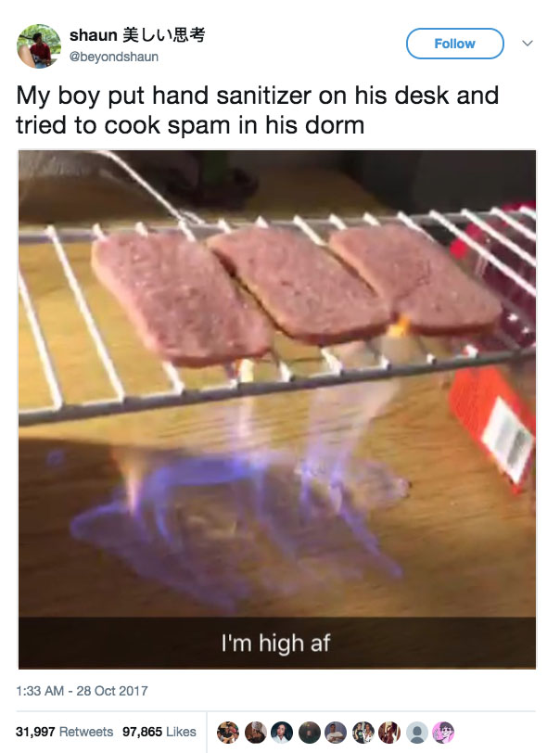Open the pink cartoon liker avatar

[x=443, y=733]
